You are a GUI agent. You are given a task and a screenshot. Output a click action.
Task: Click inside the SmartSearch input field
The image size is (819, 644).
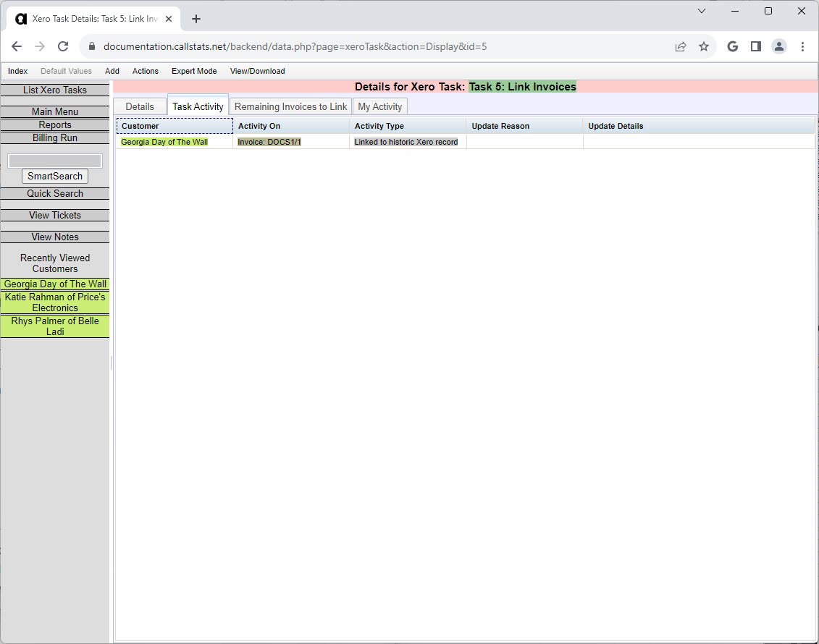[54, 160]
